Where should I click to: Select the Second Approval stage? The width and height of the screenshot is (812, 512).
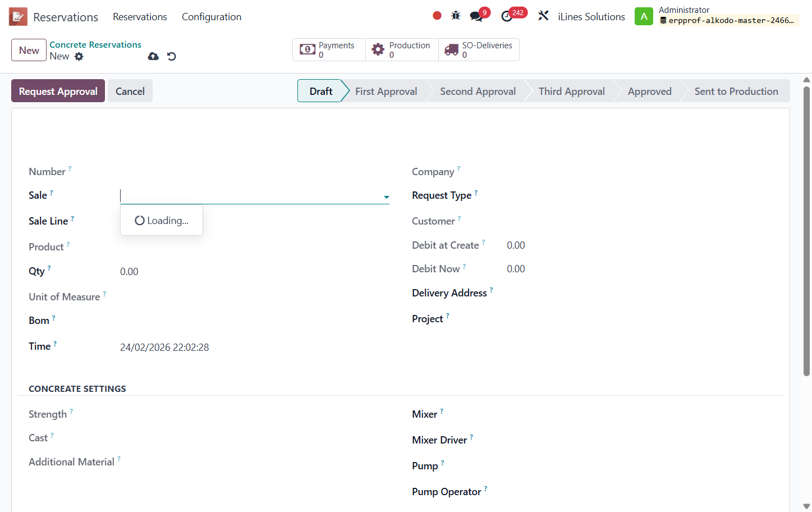[478, 91]
